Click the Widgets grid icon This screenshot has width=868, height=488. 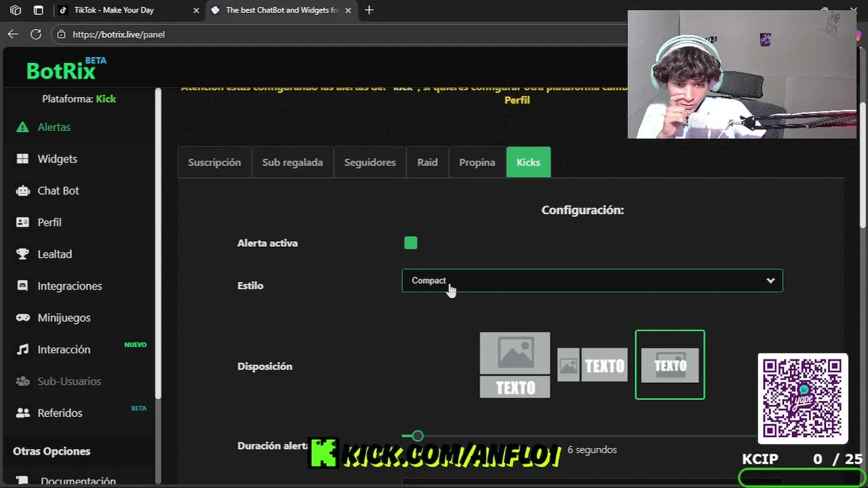[x=22, y=159]
